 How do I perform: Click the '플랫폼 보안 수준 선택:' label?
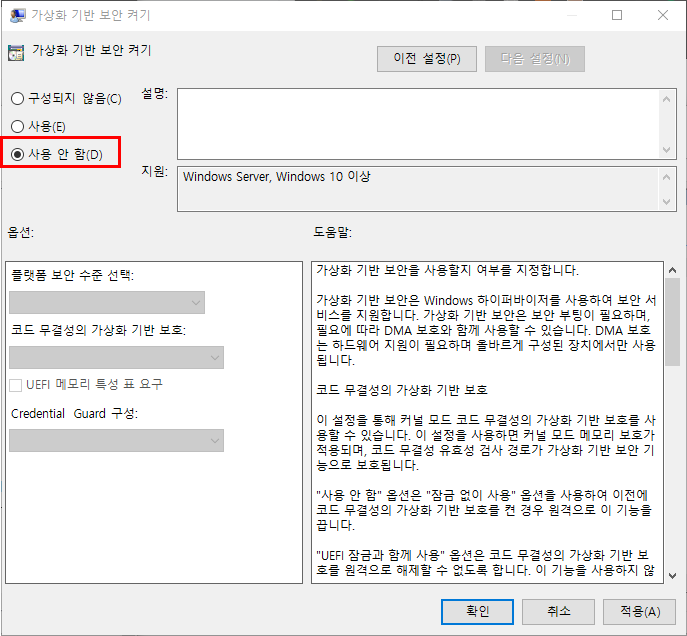(73, 275)
